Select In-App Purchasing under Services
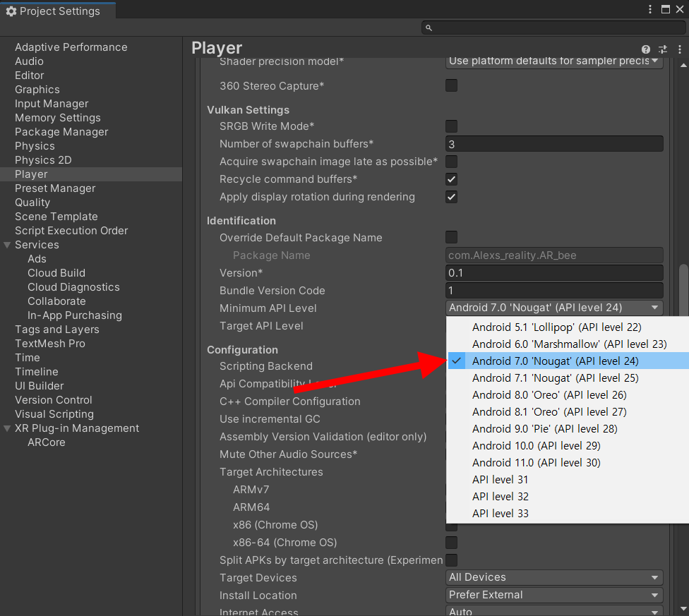689x616 pixels. (75, 315)
